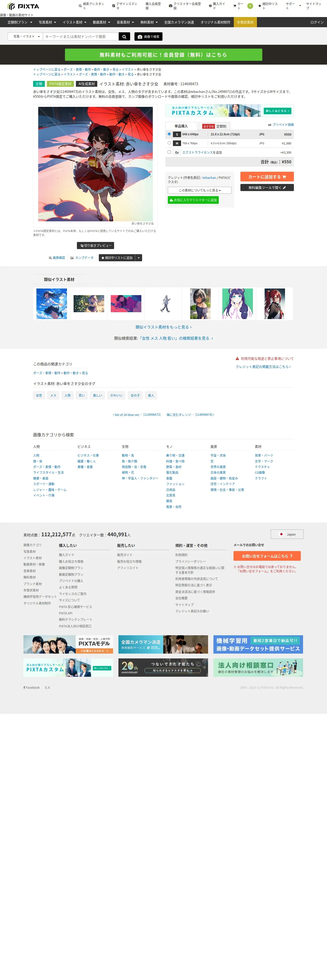Switch to 定額制 tab
This screenshot has height=980, width=327.
(x=214, y=126)
